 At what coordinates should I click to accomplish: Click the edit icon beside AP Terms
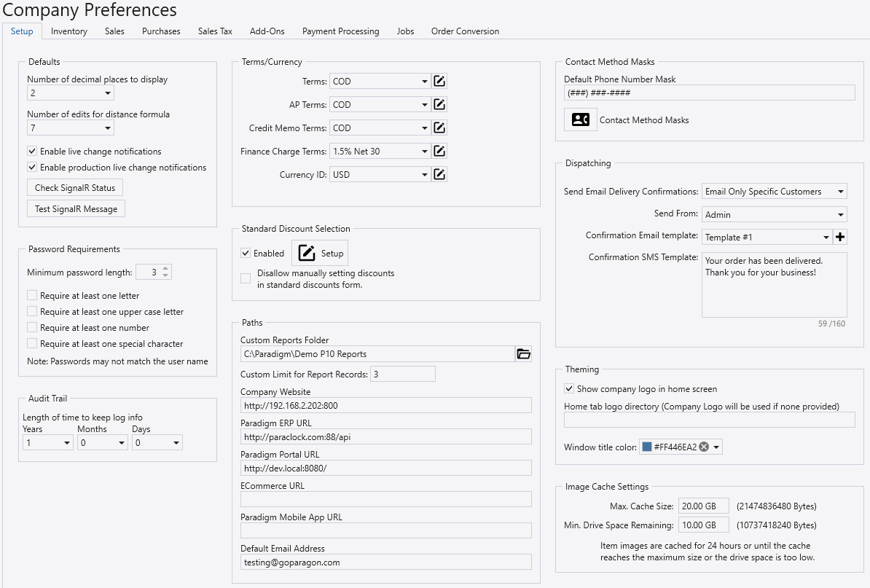(x=439, y=105)
